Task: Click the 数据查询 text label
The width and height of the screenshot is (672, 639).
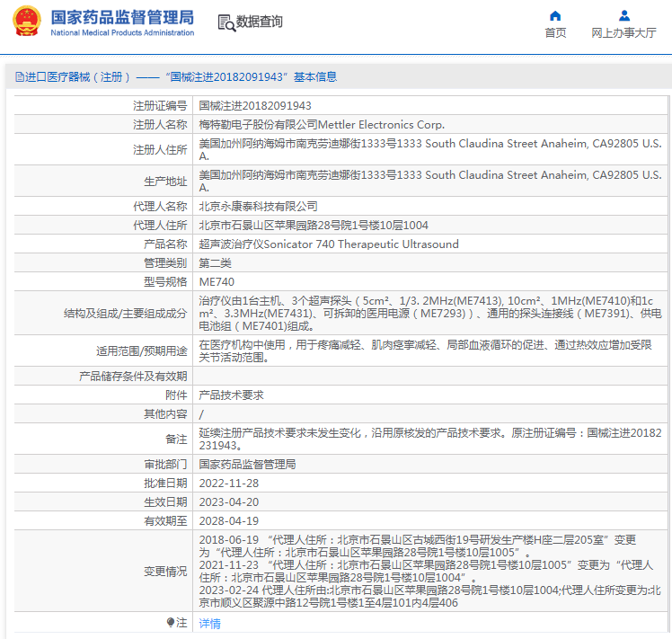Action: [x=259, y=22]
